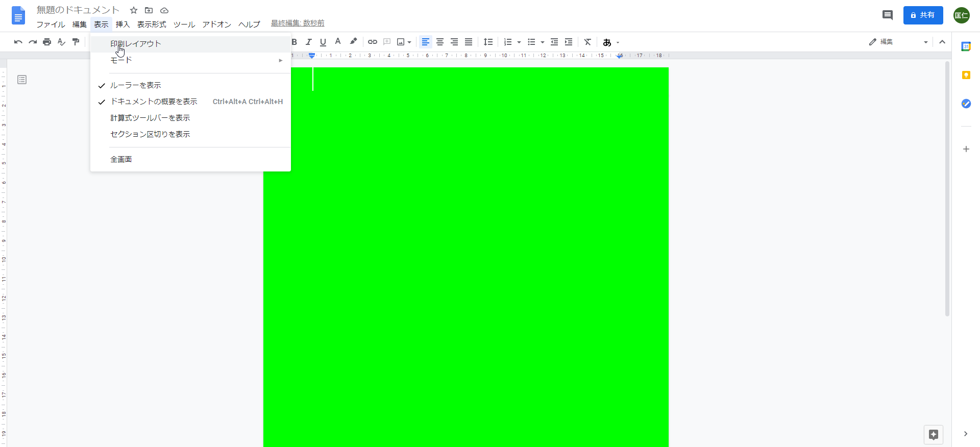Uncheck ドキュメントの概要を表示
The width and height of the screenshot is (980, 447).
[x=190, y=102]
